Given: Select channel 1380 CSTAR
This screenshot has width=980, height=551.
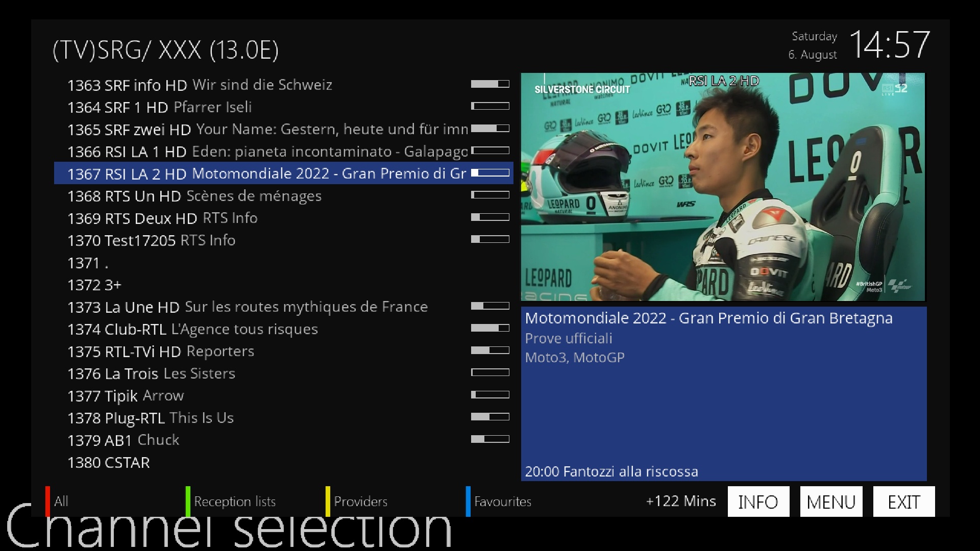Looking at the screenshot, I should click(283, 462).
